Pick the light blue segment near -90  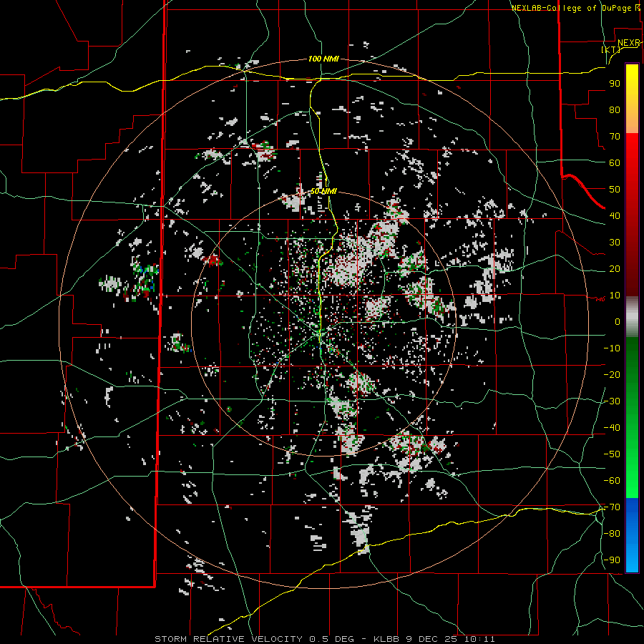(x=632, y=560)
